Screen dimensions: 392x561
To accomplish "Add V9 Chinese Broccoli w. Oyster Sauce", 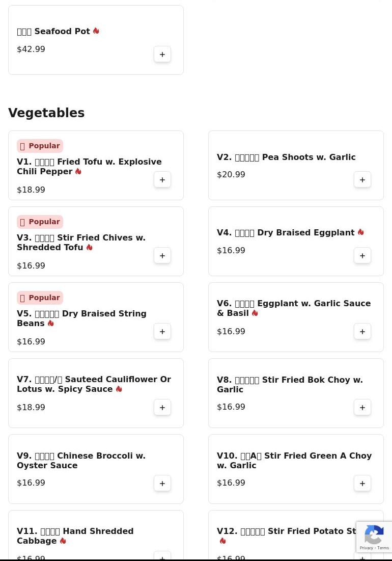I will [162, 483].
